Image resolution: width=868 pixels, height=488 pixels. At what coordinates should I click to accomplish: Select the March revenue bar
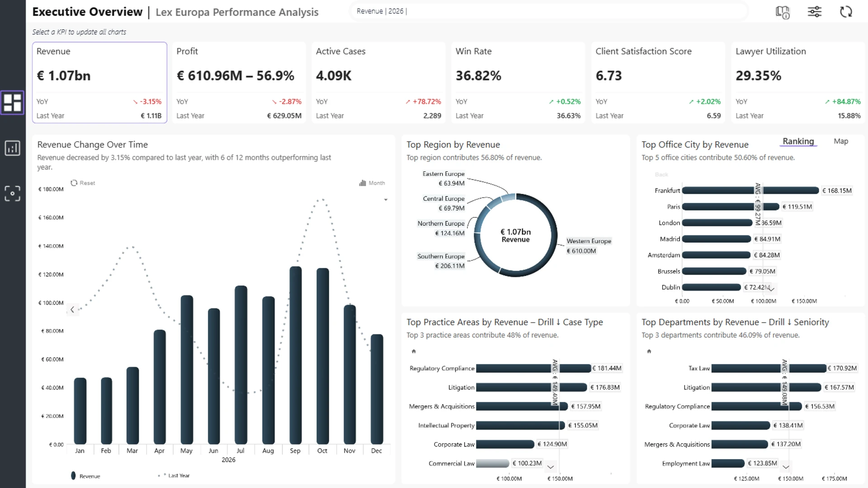pos(132,405)
